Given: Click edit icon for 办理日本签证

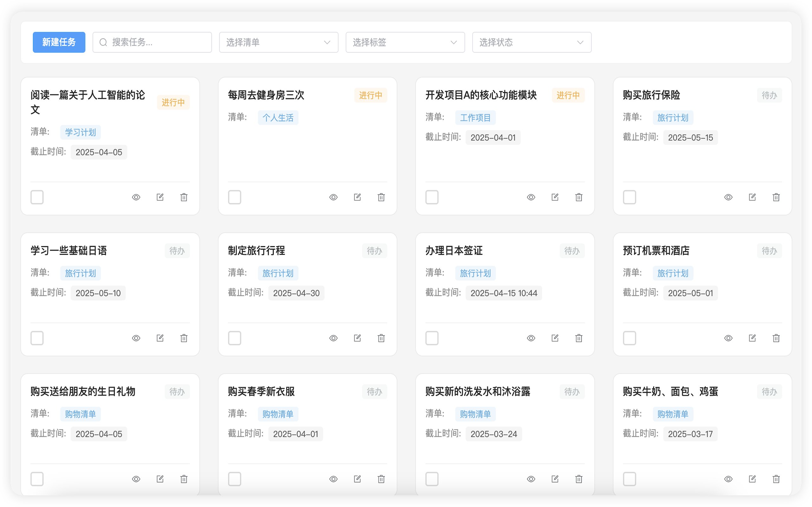Looking at the screenshot, I should 555,338.
